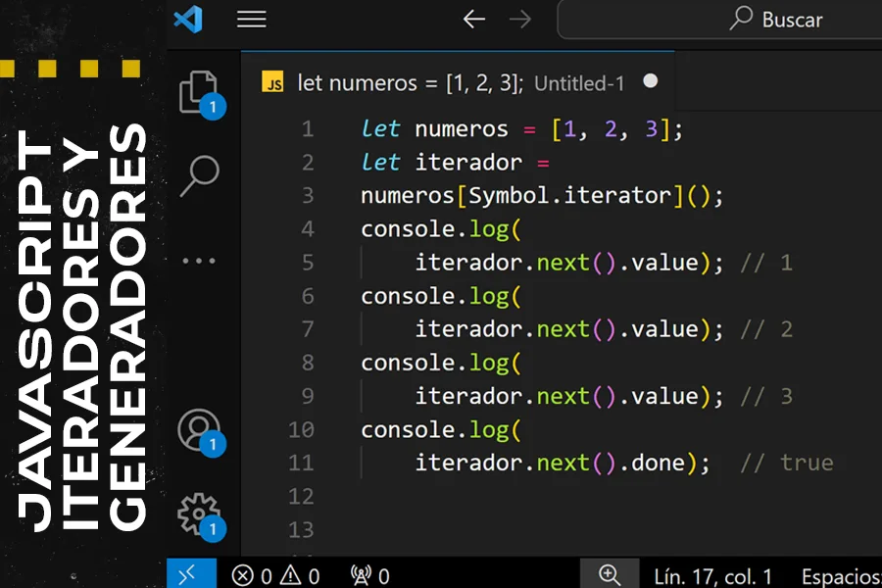This screenshot has width=882, height=588.
Task: Click the Accounts icon in the activity bar
Action: pos(200,428)
